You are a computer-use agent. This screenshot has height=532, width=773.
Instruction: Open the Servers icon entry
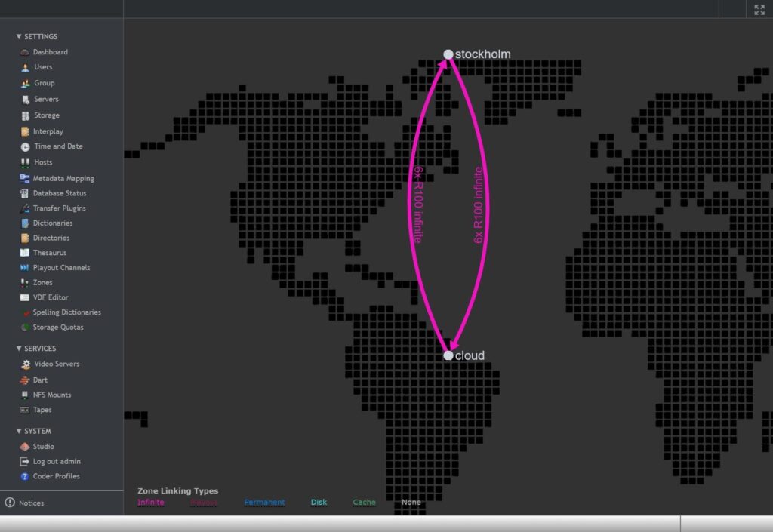point(25,100)
